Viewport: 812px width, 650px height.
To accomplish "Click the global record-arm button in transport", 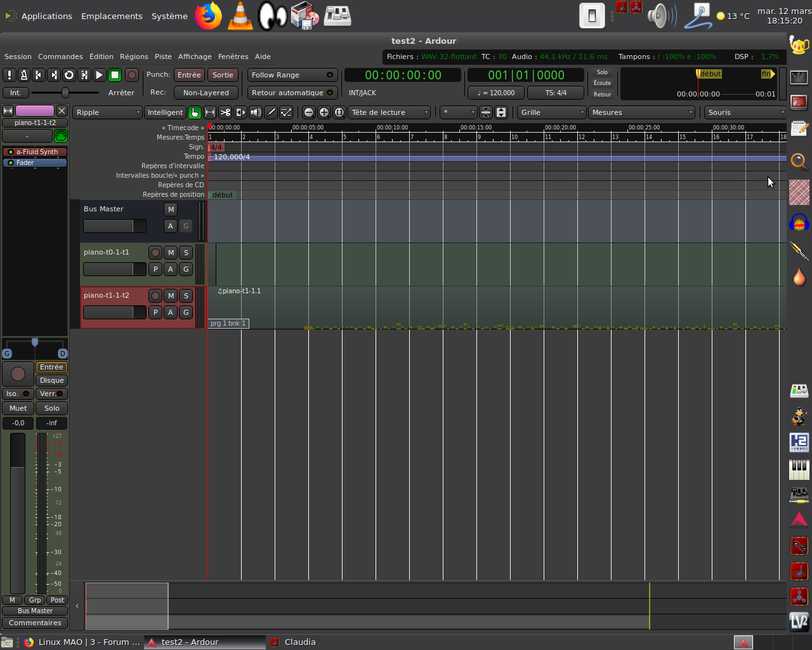I will coord(131,75).
